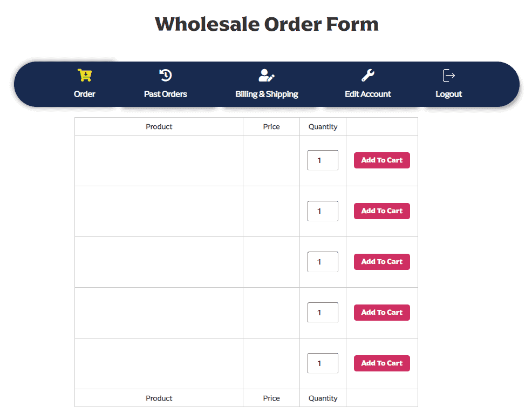
Task: Click the Billing & Shipping user-edit icon
Action: [267, 76]
